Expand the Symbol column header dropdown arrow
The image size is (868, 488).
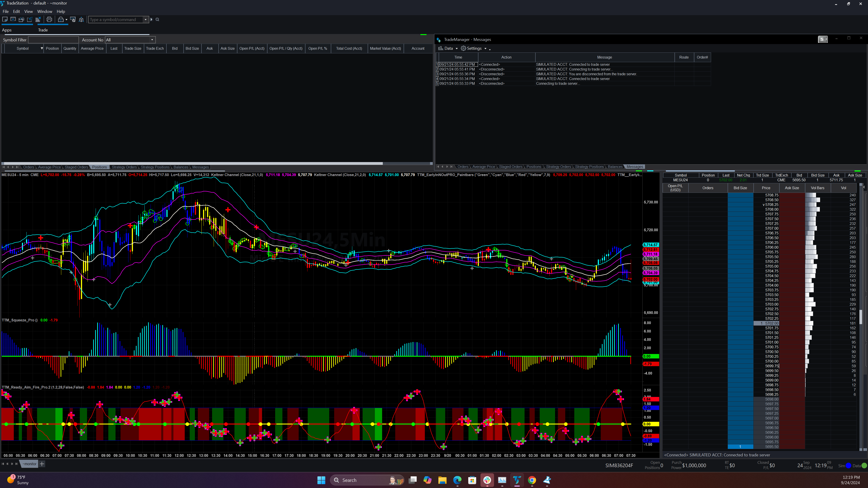(x=42, y=49)
